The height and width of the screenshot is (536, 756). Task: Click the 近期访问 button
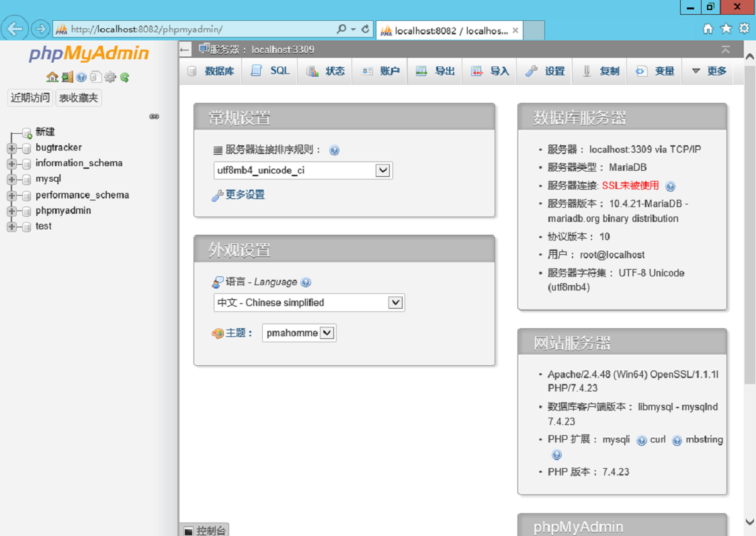point(30,98)
